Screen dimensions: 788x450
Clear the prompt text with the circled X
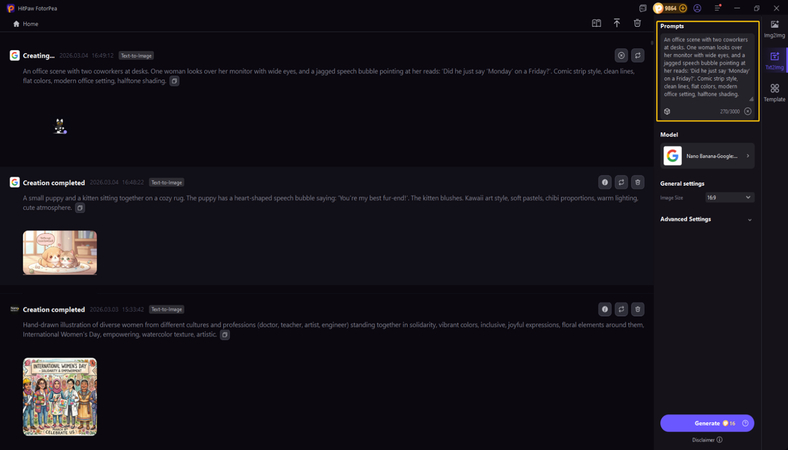point(748,111)
